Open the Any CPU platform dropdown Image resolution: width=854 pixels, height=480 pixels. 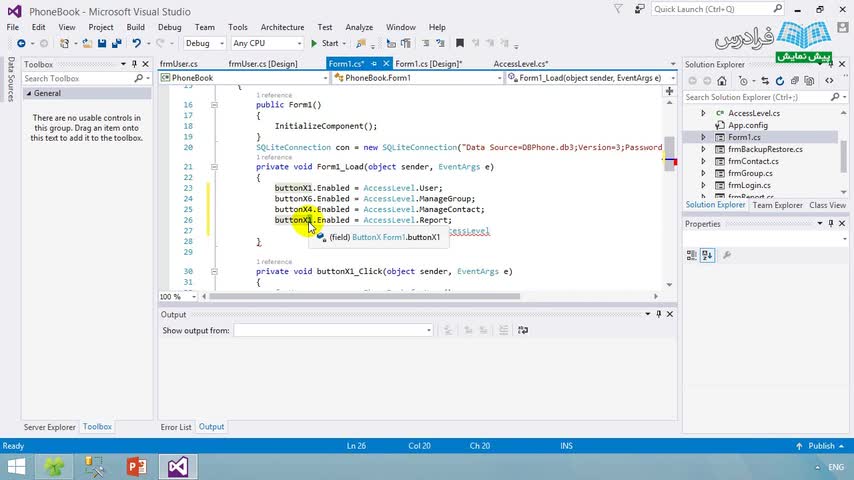(x=266, y=43)
